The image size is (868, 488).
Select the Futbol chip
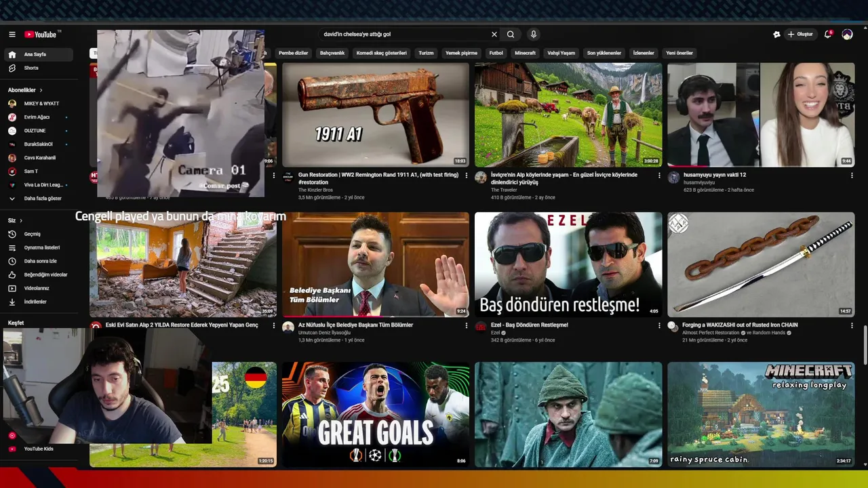pos(496,53)
